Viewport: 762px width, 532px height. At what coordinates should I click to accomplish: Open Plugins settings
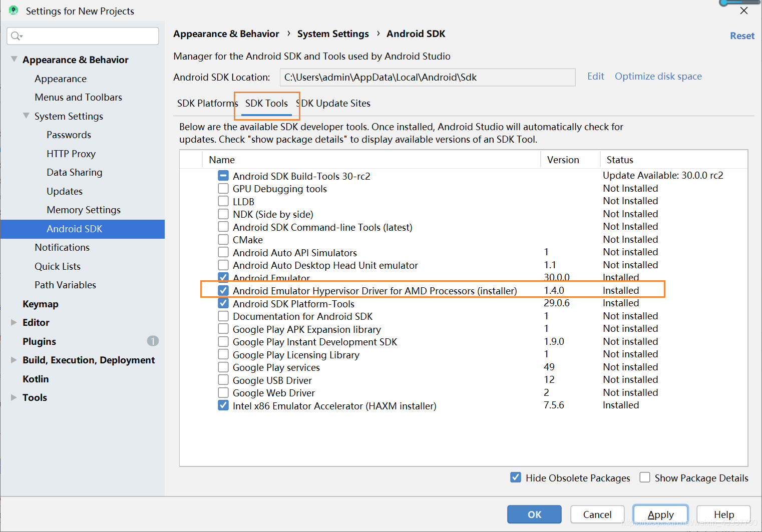39,341
